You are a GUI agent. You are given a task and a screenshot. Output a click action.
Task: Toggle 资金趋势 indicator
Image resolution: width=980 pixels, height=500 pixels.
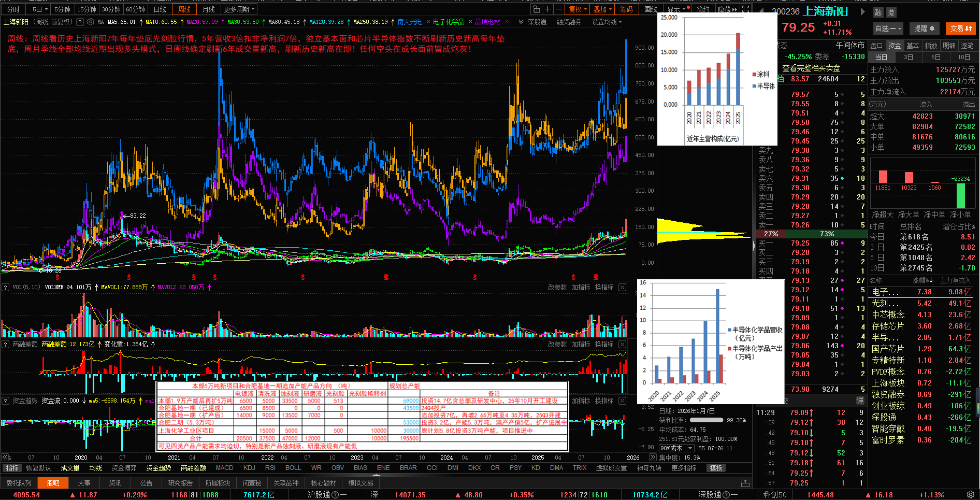coord(158,468)
